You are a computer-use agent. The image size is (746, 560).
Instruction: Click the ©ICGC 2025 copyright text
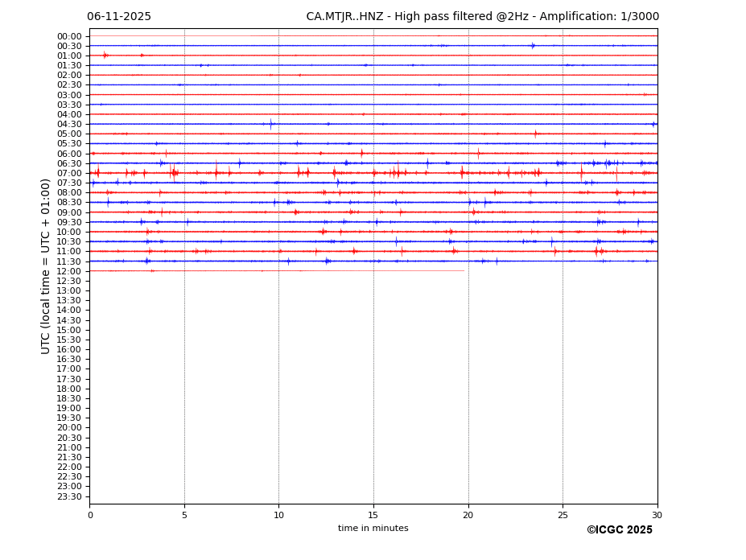[619, 530]
